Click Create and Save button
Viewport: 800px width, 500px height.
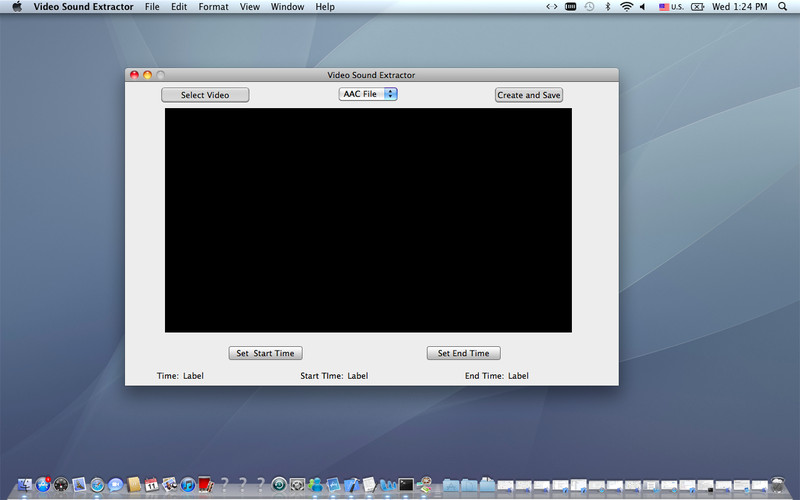[x=529, y=95]
